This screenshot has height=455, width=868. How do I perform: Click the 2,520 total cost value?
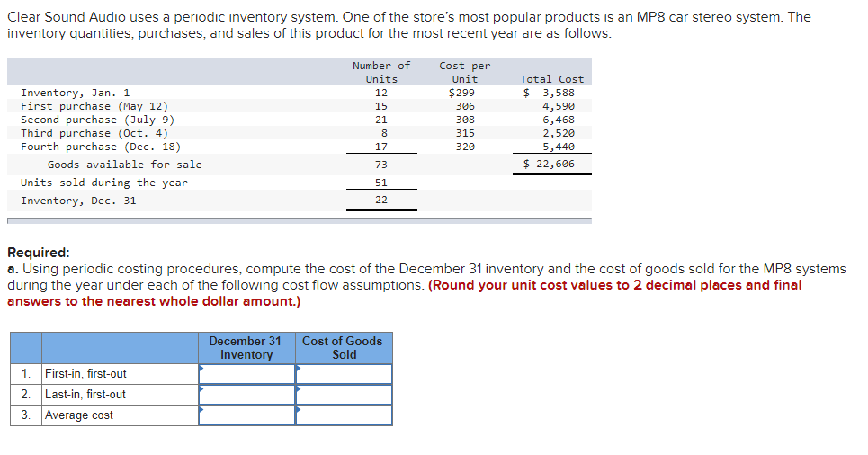pos(559,133)
